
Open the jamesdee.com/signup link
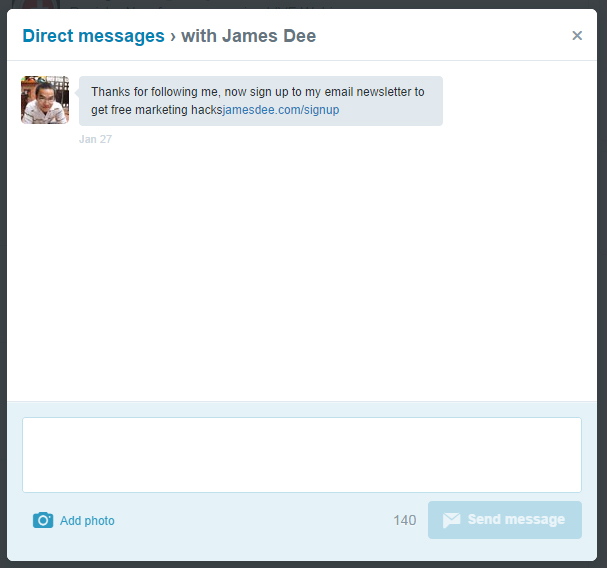pyautogui.click(x=281, y=110)
